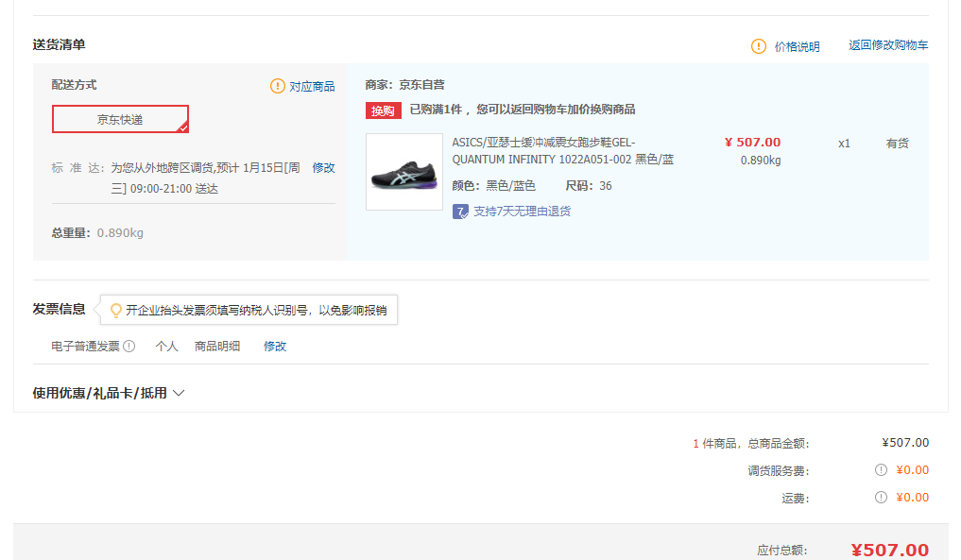The width and height of the screenshot is (961, 560).
Task: Click the 总商品金额 ¥507.00 value
Action: pos(905,442)
